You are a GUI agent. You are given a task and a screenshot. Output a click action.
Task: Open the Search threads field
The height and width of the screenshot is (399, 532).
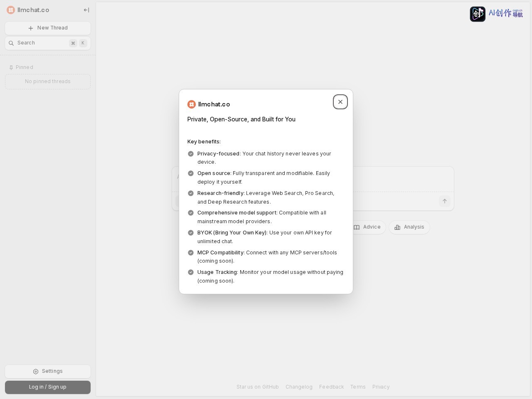[48, 43]
